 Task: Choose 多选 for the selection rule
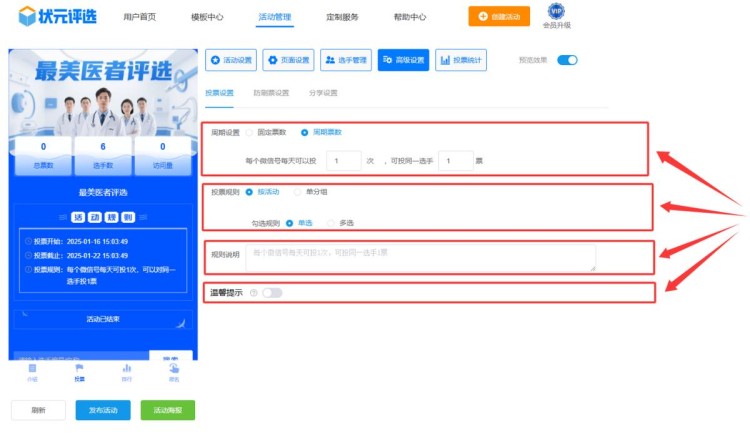[x=331, y=223]
